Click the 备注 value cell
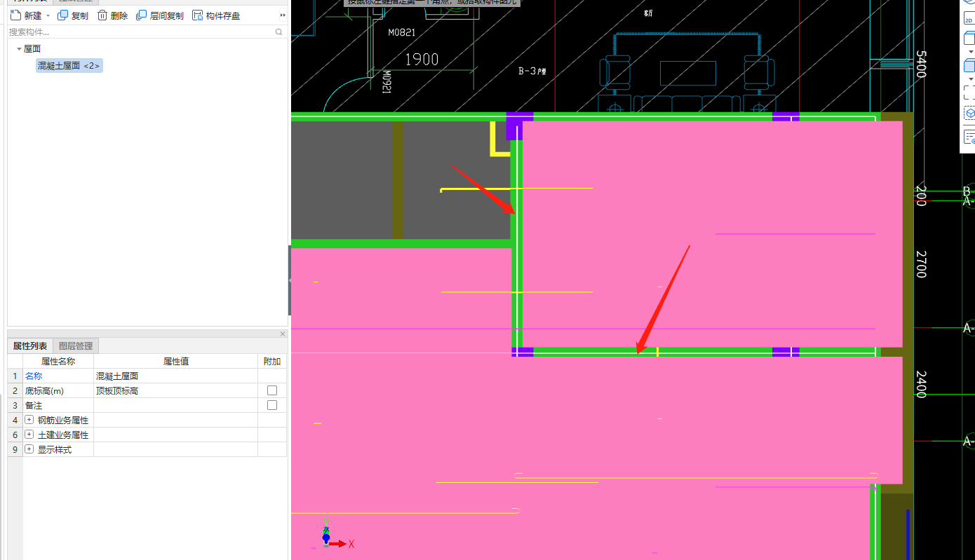This screenshot has height=560, width=975. pyautogui.click(x=175, y=406)
